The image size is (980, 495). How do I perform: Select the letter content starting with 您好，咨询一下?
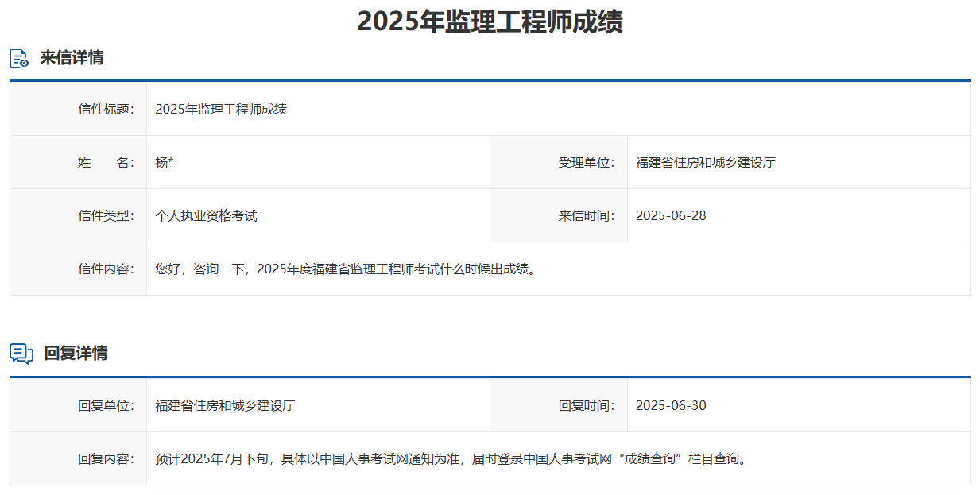346,269
